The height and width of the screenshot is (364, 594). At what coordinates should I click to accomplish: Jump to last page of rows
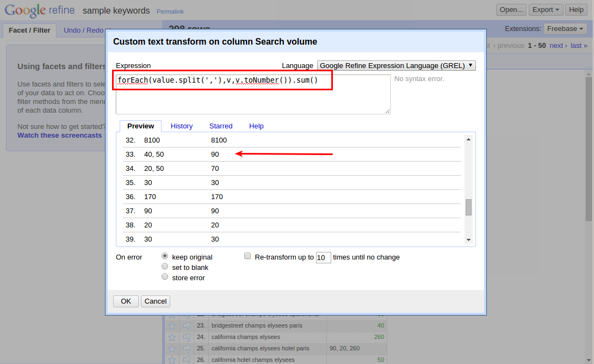(579, 46)
